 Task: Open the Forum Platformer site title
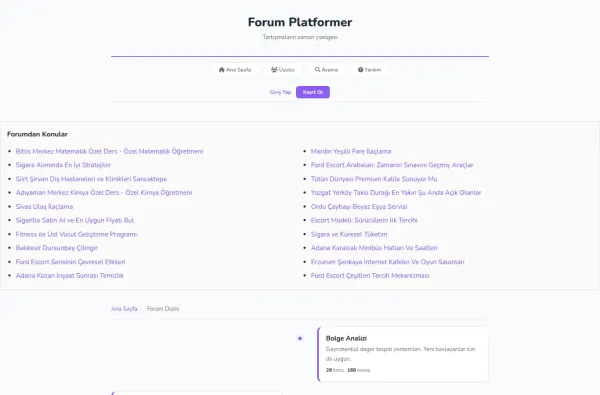[300, 22]
